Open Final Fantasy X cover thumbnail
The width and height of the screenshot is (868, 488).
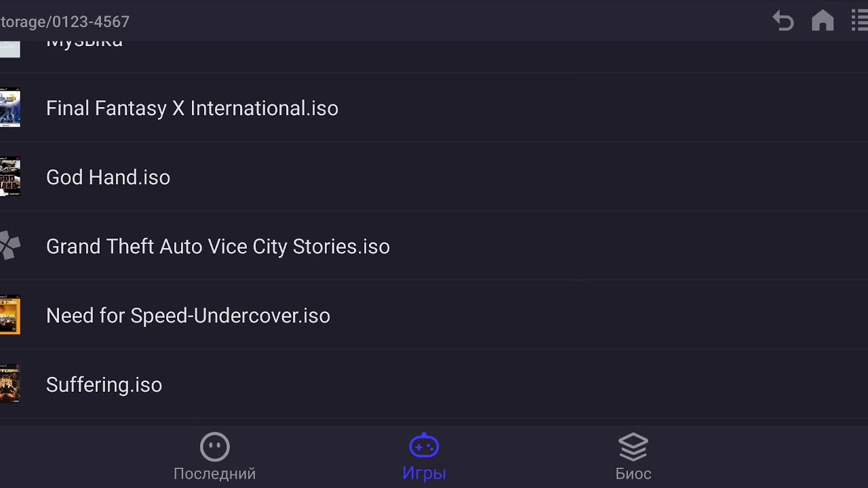point(9,108)
